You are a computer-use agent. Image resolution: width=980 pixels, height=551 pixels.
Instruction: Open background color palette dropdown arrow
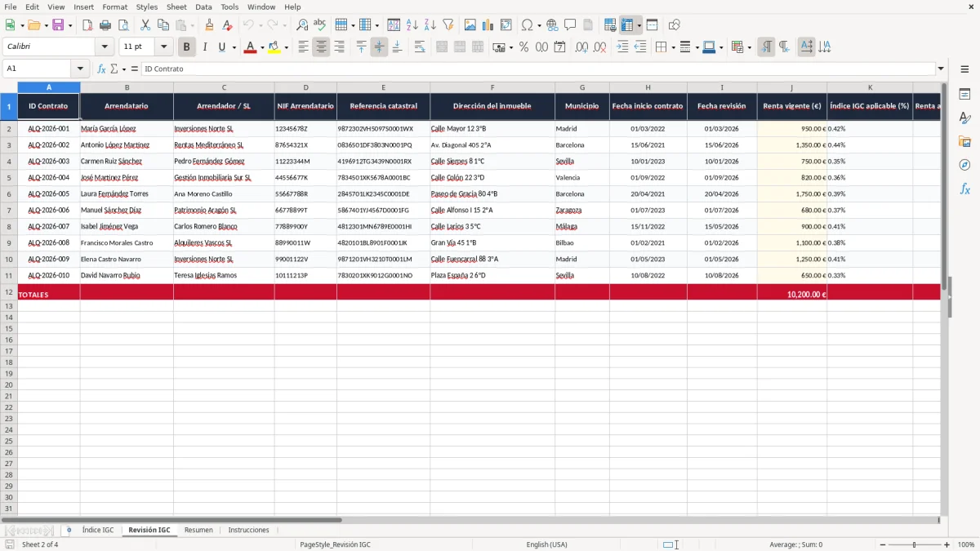(x=286, y=47)
